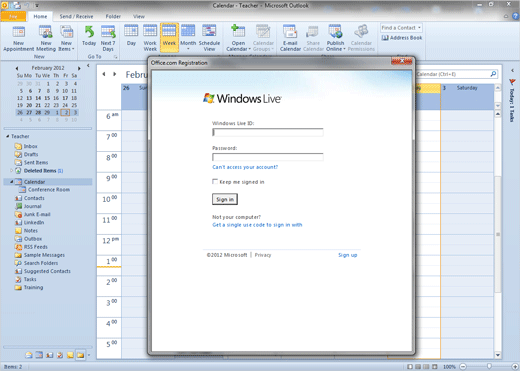520x371 pixels.
Task: Open the Journal folder
Action: pos(32,206)
